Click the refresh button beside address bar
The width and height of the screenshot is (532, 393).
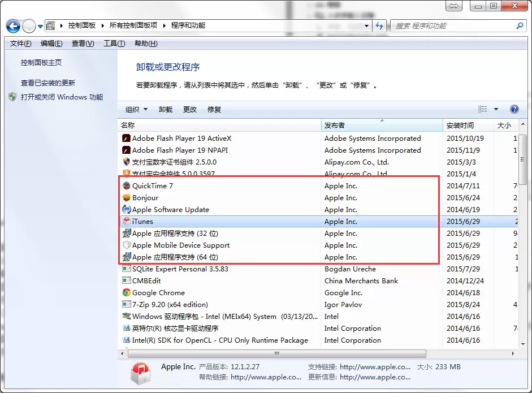pos(379,26)
